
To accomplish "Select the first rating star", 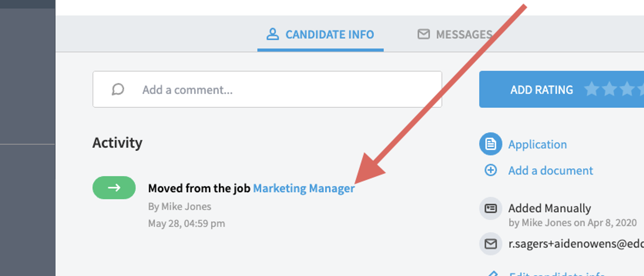I will tap(592, 89).
